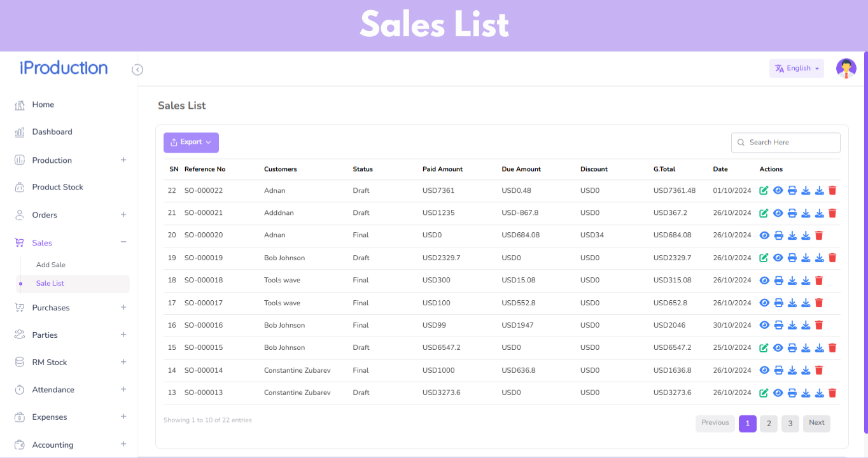Delete sale SO-000016 via the trash icon
The height and width of the screenshot is (458, 868).
click(819, 325)
